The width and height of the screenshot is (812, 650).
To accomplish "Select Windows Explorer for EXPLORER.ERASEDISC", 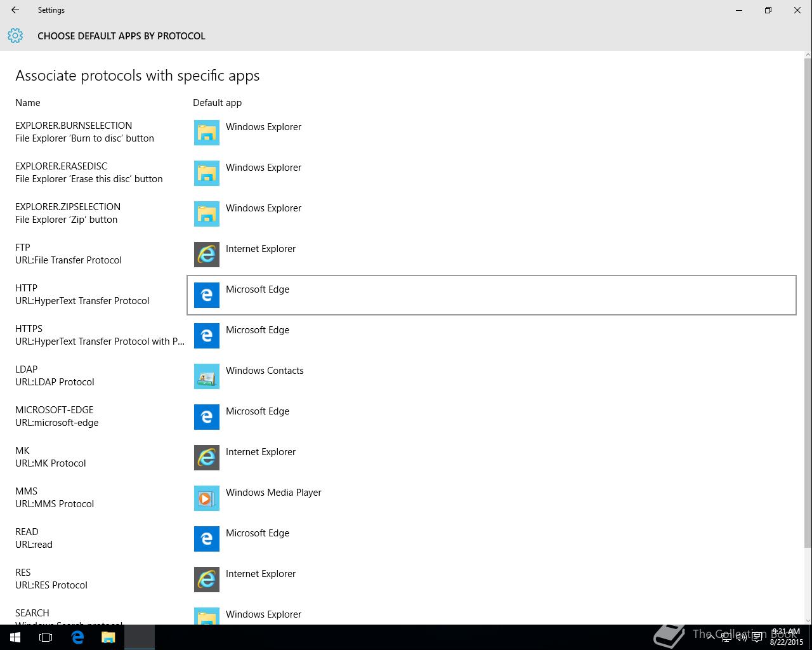I will pos(492,173).
